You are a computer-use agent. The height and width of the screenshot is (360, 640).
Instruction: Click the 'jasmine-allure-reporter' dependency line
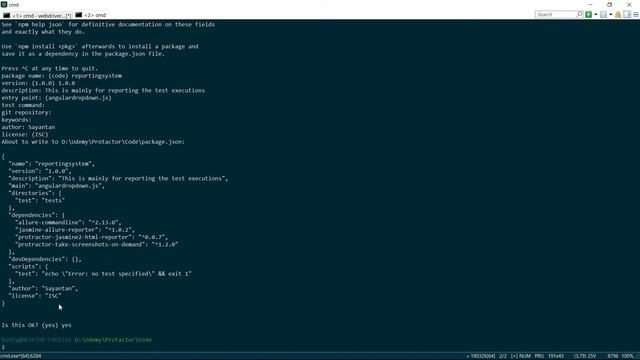(75, 230)
